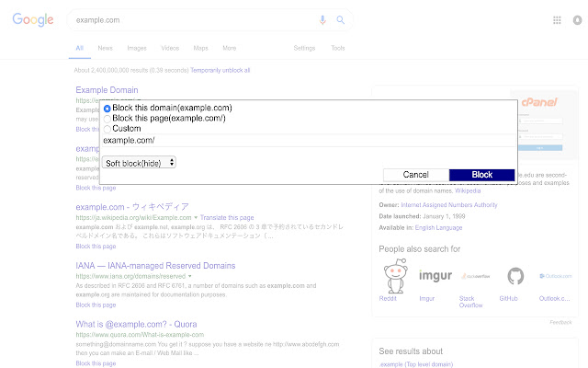Open the Google apps grid icon

click(557, 20)
